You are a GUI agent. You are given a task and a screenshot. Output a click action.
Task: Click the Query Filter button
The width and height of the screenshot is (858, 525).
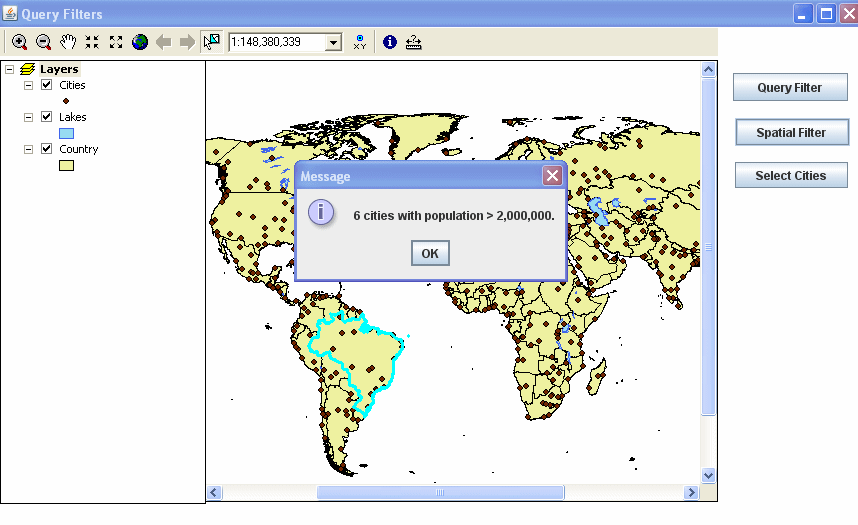pos(790,88)
